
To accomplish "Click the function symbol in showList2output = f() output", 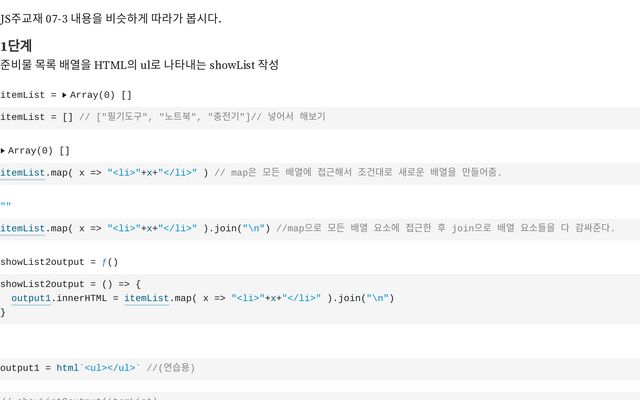I will (104, 262).
